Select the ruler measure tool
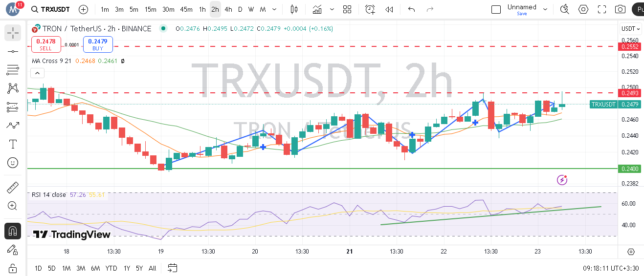The width and height of the screenshot is (644, 276). pos(13,188)
